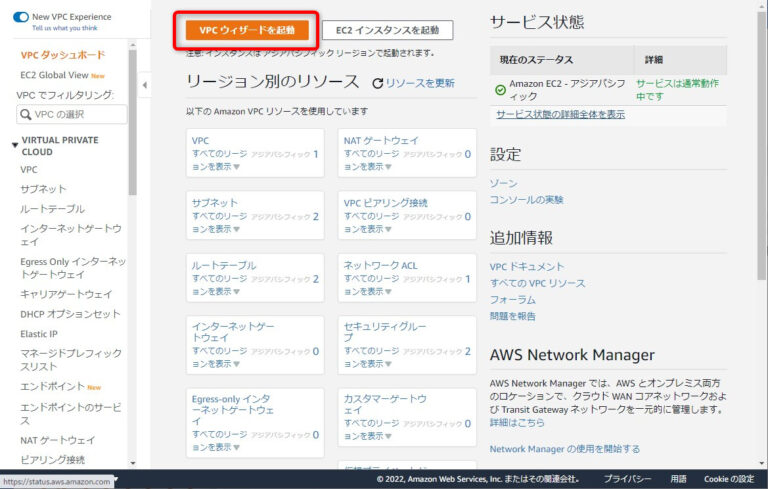Open the VPC ドキュメント link
768x489 pixels.
point(527,267)
